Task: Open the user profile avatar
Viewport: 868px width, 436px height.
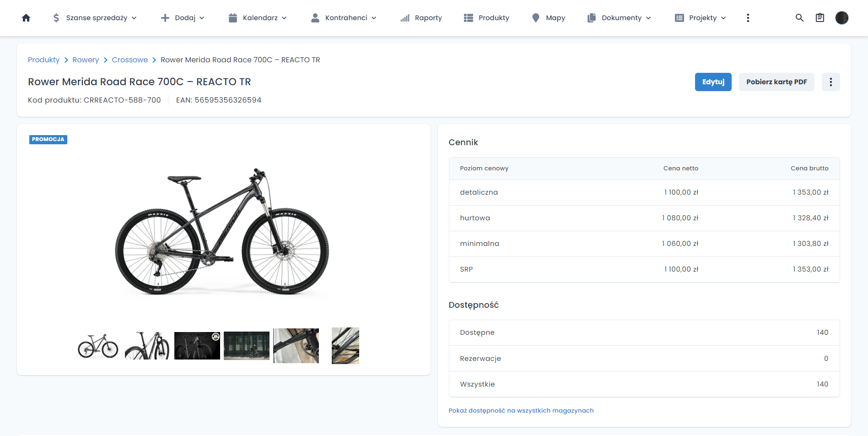Action: coord(841,18)
